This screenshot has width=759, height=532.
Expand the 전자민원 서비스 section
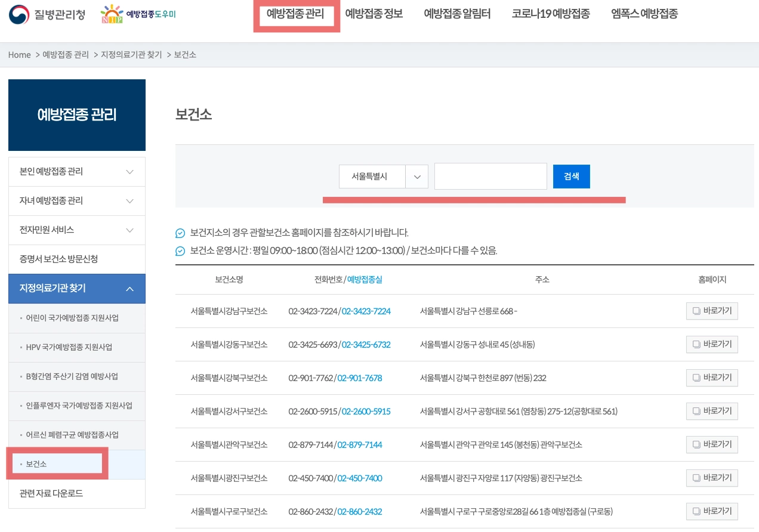click(77, 230)
